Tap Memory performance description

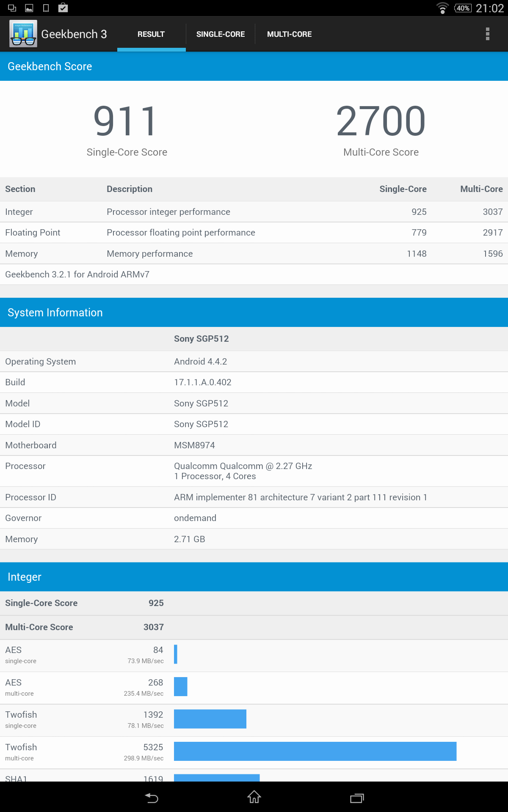[x=150, y=254]
